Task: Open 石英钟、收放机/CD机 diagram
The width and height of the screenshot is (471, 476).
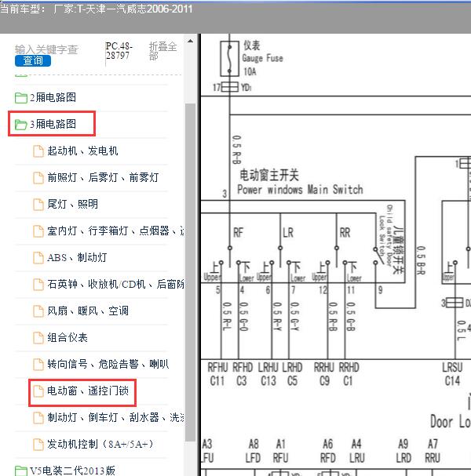Action: tap(115, 285)
